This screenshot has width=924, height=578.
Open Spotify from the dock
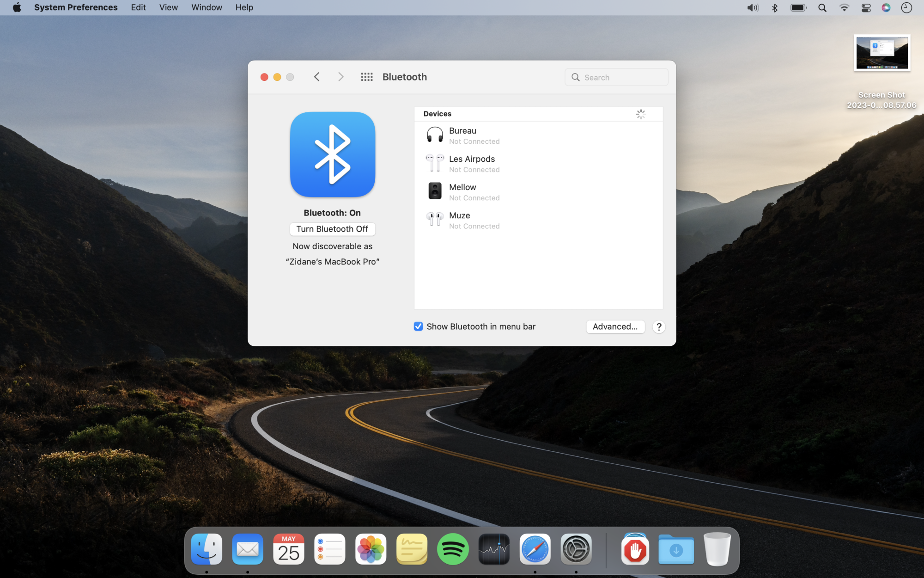click(x=453, y=549)
